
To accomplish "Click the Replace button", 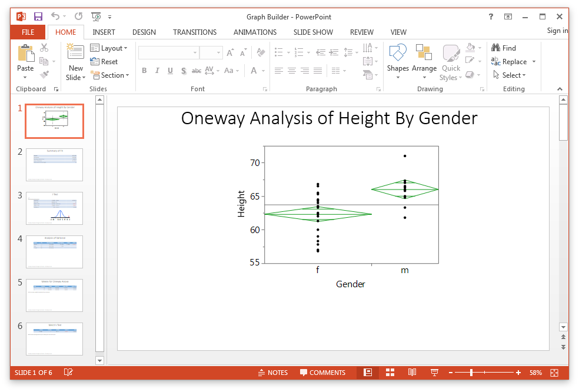I will pos(514,62).
